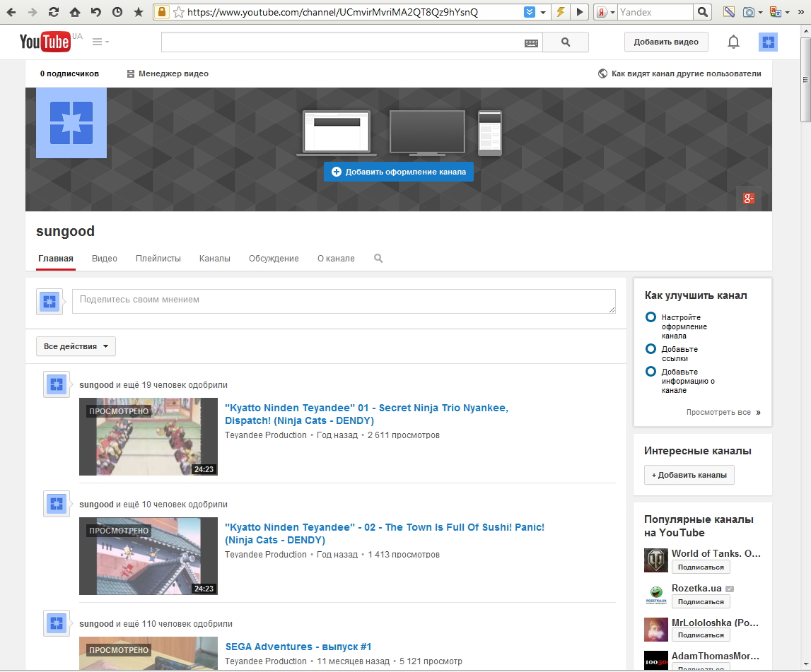Open SEGA Adventures - выпуск #1 link
This screenshot has width=811, height=672.
pos(298,647)
